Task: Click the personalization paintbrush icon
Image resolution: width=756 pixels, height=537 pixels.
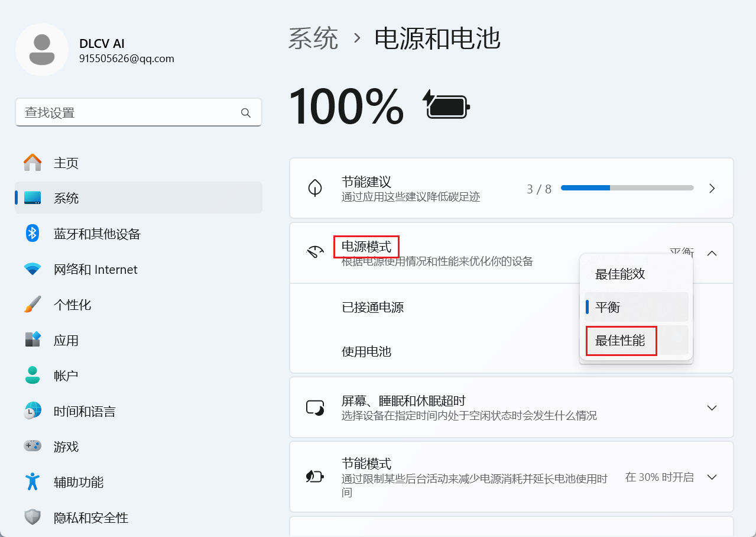Action: pos(33,305)
